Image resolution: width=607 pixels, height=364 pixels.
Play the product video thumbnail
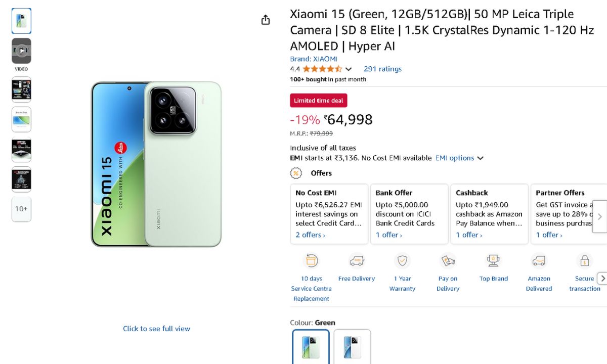point(21,51)
